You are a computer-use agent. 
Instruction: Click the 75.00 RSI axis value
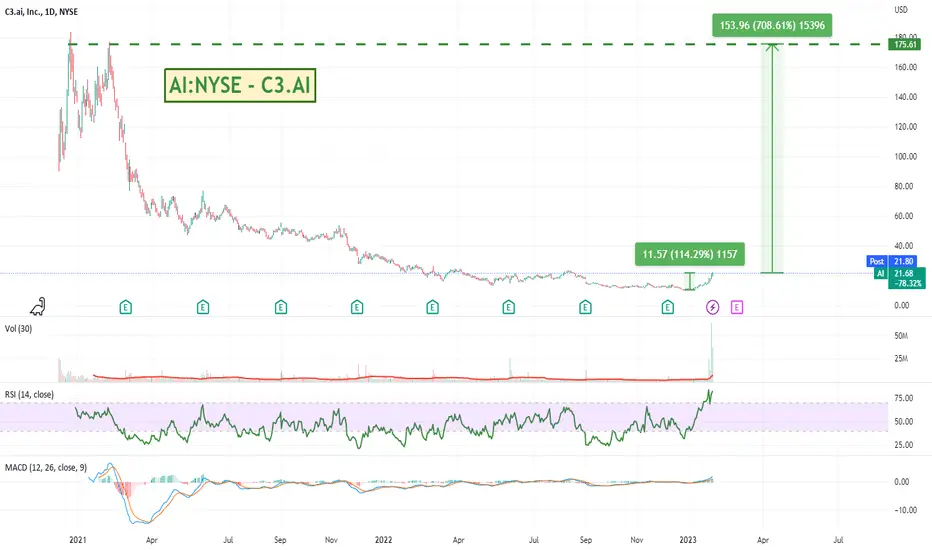pos(903,398)
